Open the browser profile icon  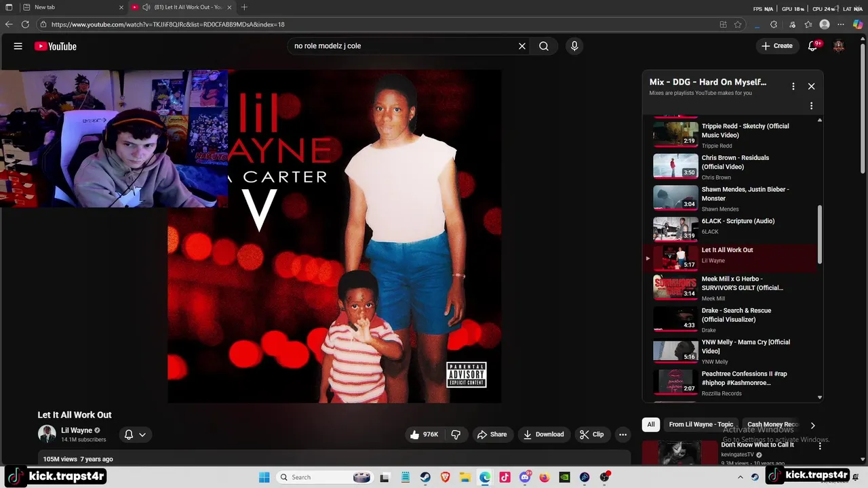[x=825, y=24]
